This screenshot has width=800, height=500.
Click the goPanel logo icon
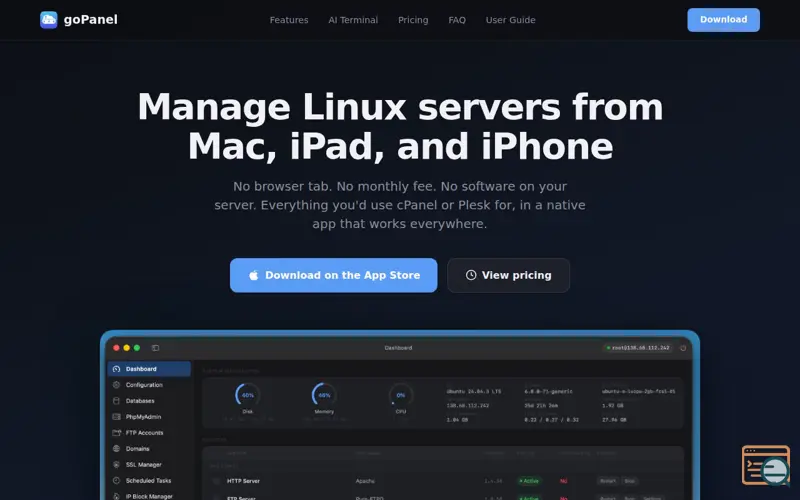[x=48, y=20]
